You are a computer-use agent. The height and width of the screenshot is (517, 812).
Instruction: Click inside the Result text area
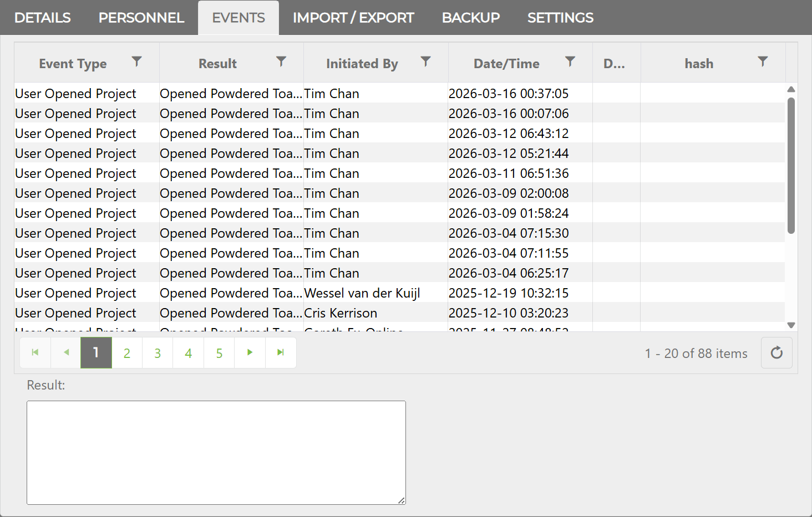pos(216,453)
